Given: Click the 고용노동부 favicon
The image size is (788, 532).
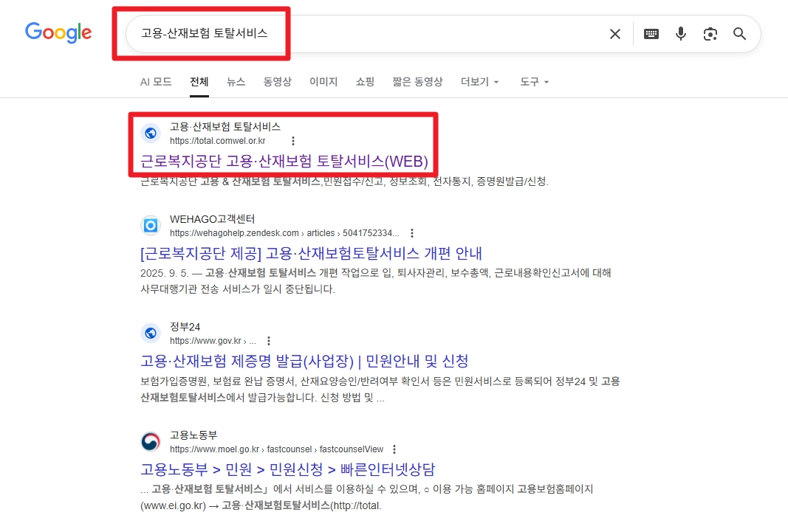Looking at the screenshot, I should pyautogui.click(x=151, y=441).
